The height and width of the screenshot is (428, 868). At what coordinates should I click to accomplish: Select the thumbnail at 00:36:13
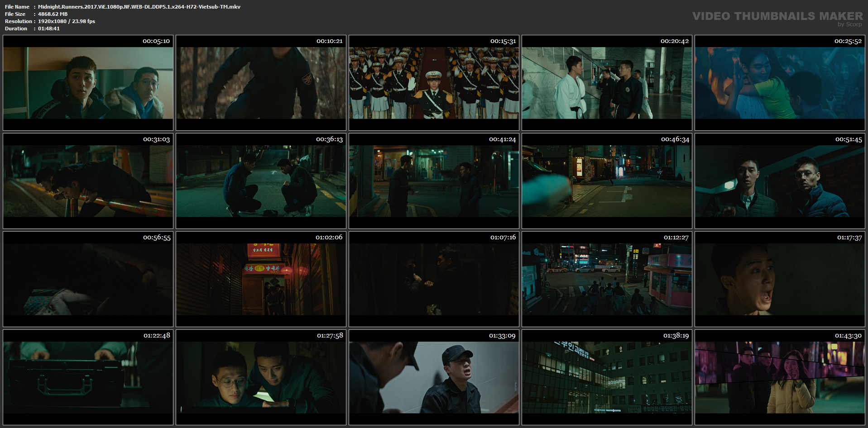(x=261, y=181)
